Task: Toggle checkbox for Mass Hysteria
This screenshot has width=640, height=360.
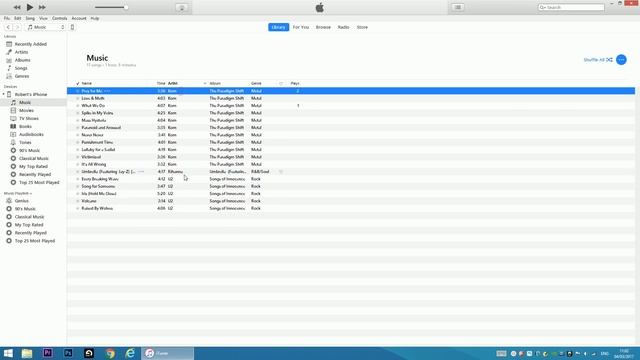Action: click(x=78, y=120)
